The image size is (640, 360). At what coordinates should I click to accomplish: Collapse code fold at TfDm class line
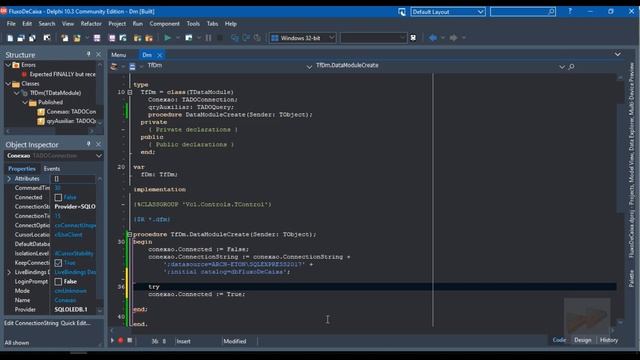(129, 92)
